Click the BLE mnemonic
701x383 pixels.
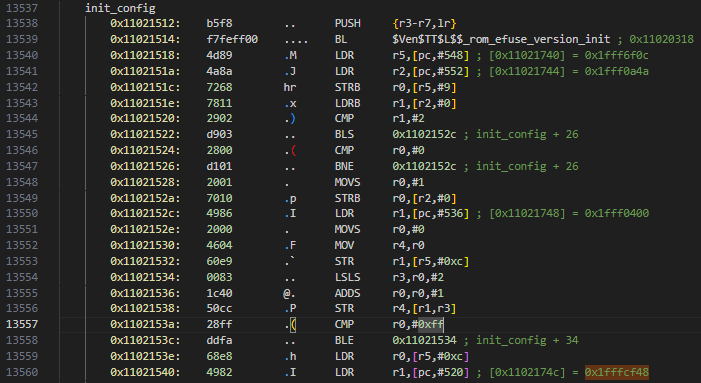(344, 340)
